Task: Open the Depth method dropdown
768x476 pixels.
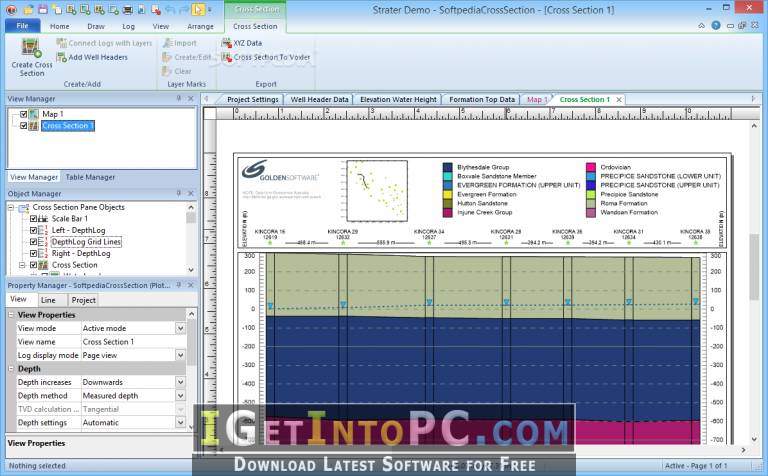Action: coord(181,396)
